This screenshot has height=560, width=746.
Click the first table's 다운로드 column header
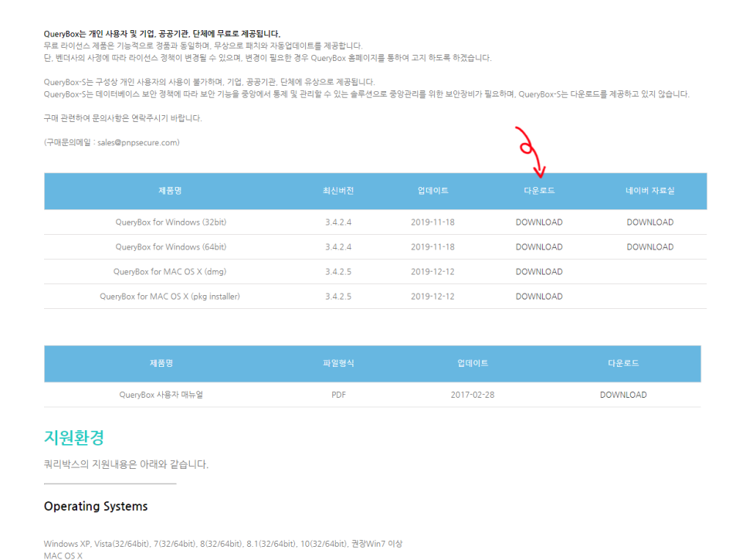(x=539, y=191)
